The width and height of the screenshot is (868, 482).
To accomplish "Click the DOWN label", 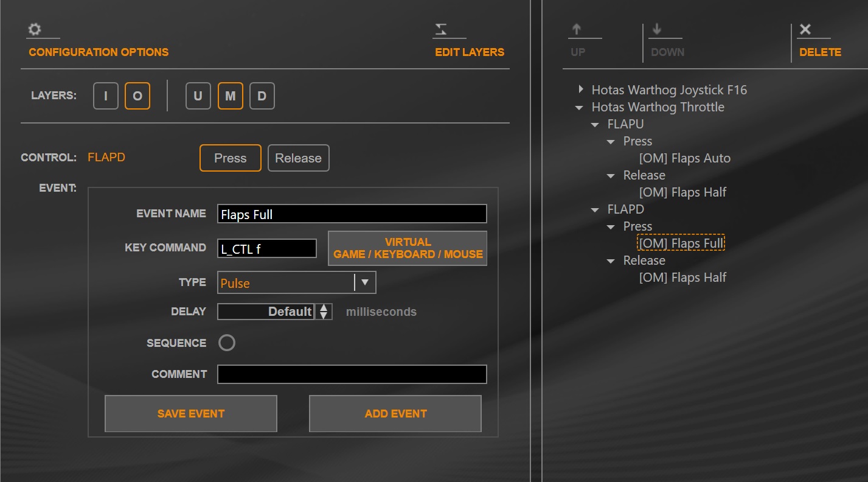I will click(x=667, y=52).
